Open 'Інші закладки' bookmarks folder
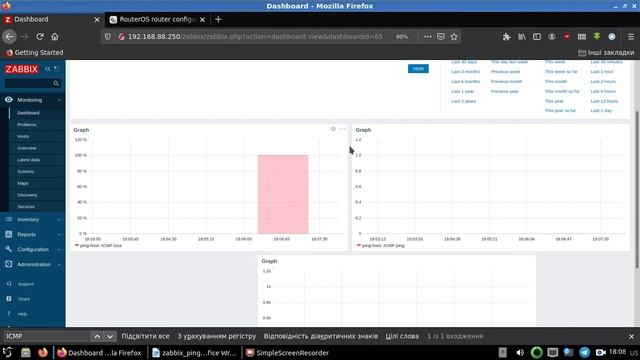The width and height of the screenshot is (640, 360). (606, 53)
